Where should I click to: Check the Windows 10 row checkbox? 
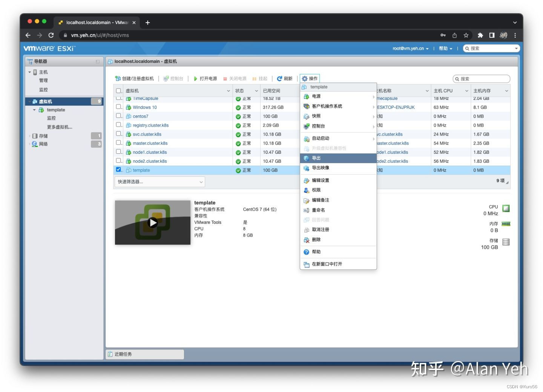point(118,107)
